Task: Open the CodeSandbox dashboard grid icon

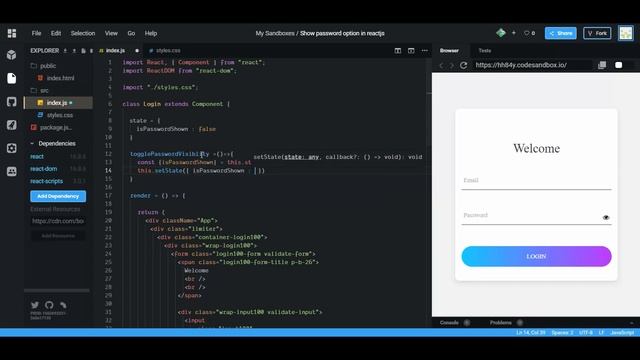Action: [x=12, y=33]
